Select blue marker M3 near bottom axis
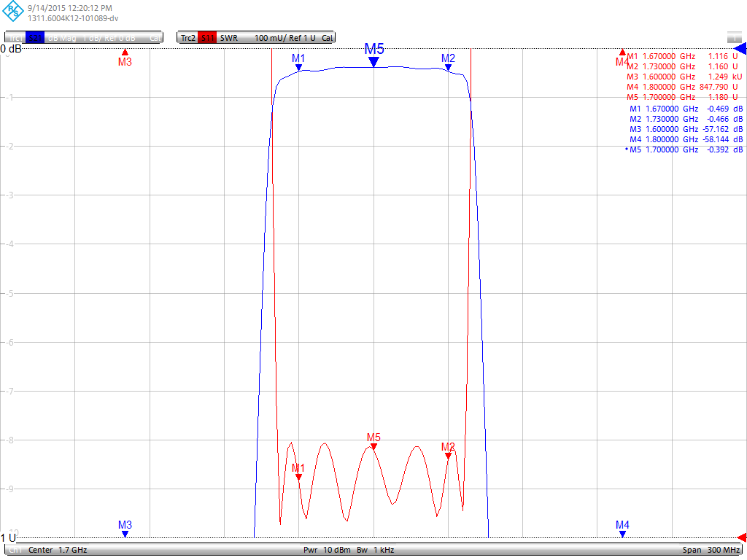Viewport: 747px width, 560px height. [125, 529]
